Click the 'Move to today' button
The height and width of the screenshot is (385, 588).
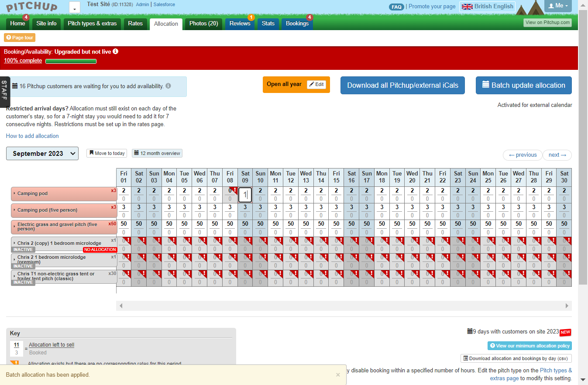107,153
